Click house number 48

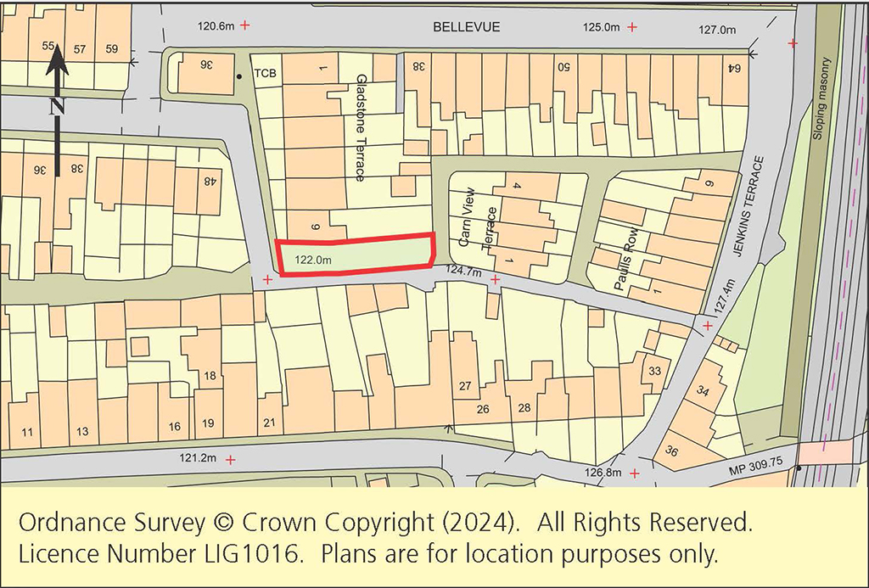pos(209,181)
